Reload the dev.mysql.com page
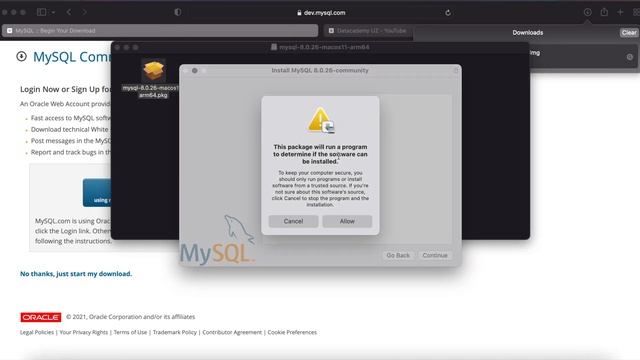The image size is (640, 360). coord(448,13)
